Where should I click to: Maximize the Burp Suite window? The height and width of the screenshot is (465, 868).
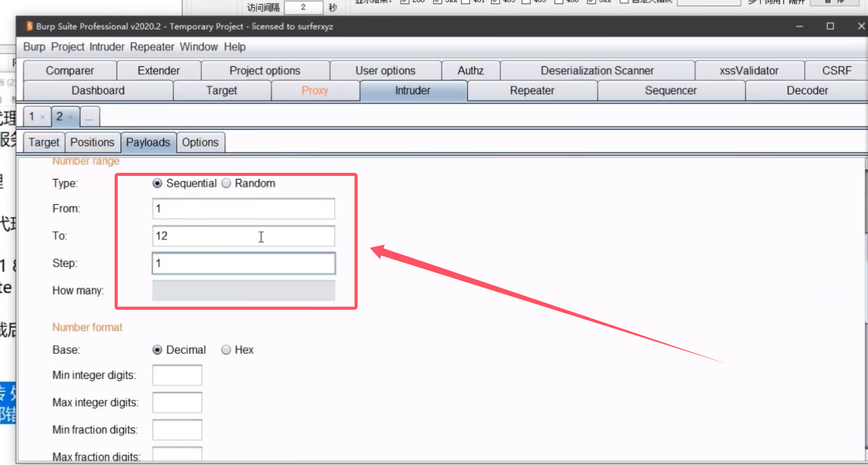830,26
